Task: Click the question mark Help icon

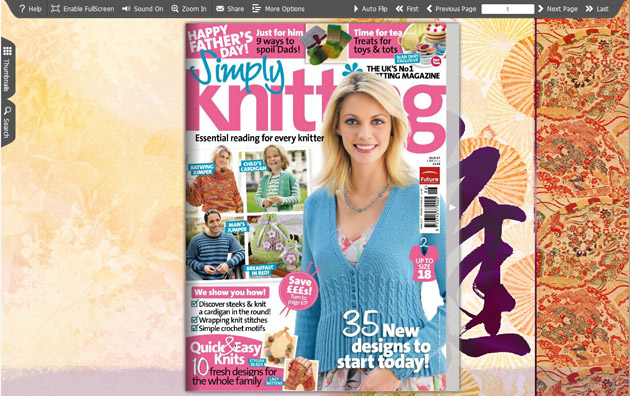Action: (22, 8)
